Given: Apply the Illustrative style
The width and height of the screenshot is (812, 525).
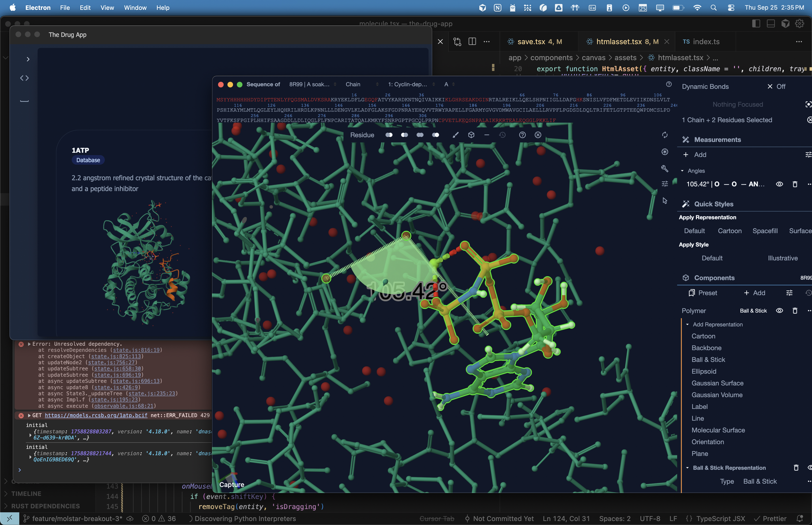Looking at the screenshot, I should (783, 258).
